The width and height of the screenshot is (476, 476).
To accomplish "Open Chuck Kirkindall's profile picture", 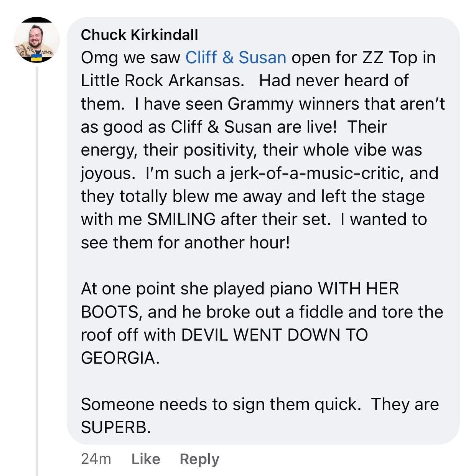I will pyautogui.click(x=37, y=40).
